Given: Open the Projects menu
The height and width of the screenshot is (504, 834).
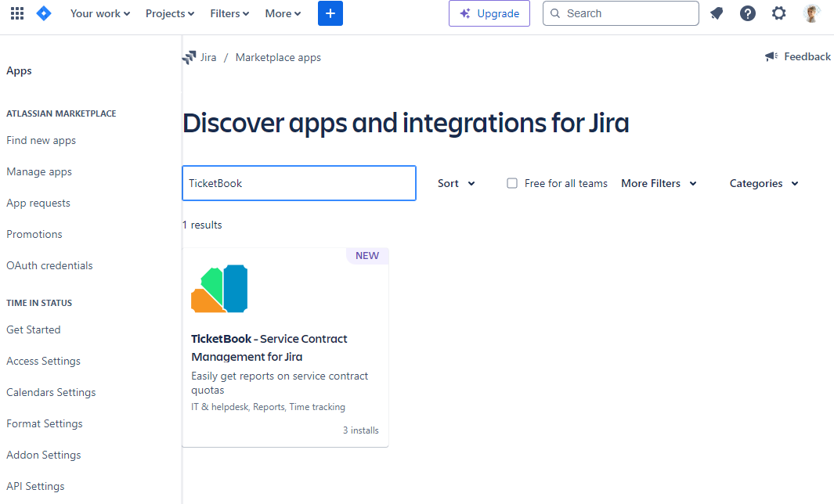Looking at the screenshot, I should click(x=170, y=13).
